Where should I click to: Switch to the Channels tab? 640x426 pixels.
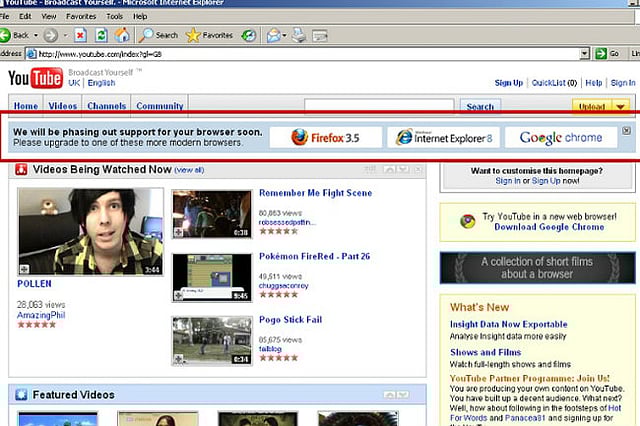pyautogui.click(x=106, y=106)
